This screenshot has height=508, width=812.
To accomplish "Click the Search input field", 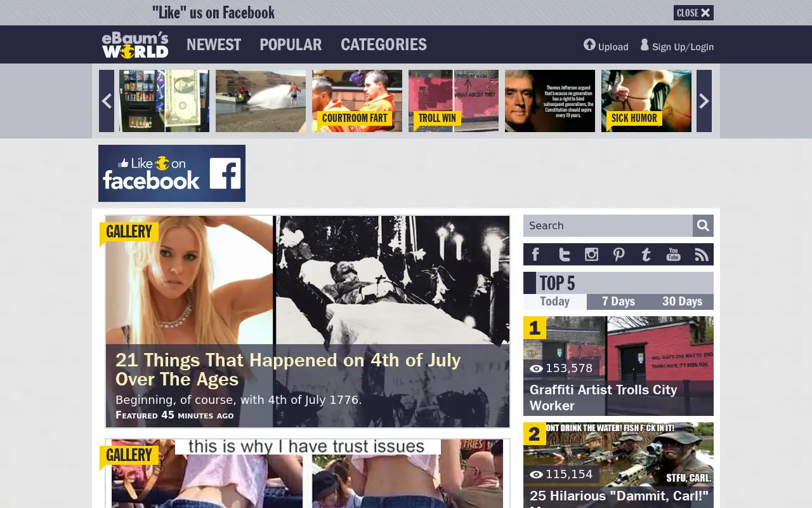I will click(608, 225).
